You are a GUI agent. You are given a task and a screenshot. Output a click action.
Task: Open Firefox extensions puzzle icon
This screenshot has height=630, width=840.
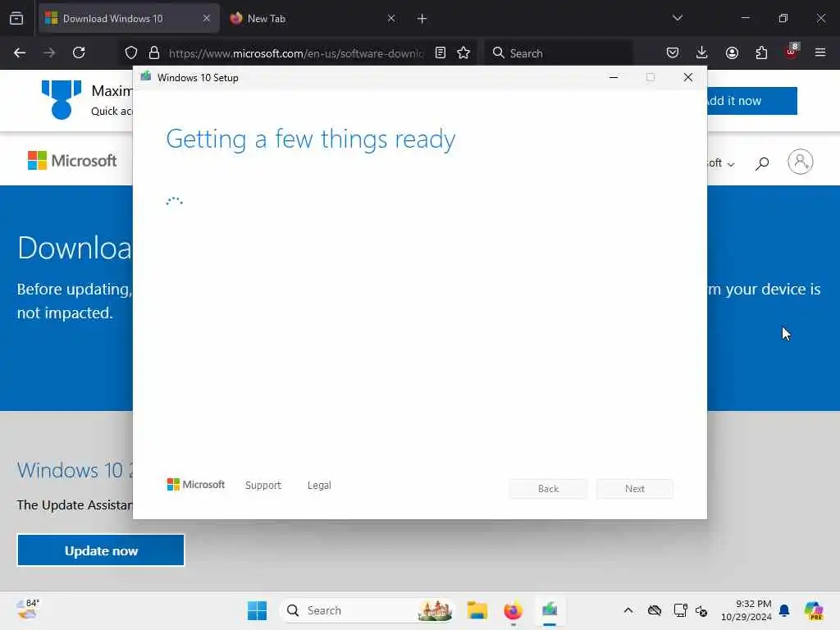pyautogui.click(x=761, y=52)
